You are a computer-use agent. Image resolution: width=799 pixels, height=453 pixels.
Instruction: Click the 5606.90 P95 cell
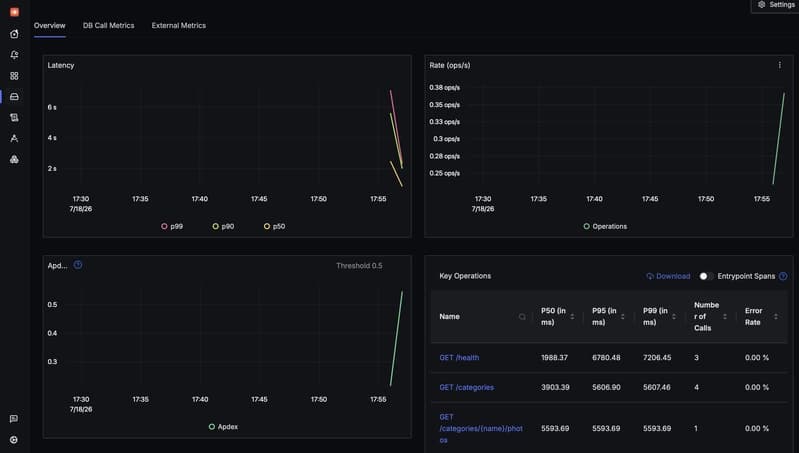point(606,387)
